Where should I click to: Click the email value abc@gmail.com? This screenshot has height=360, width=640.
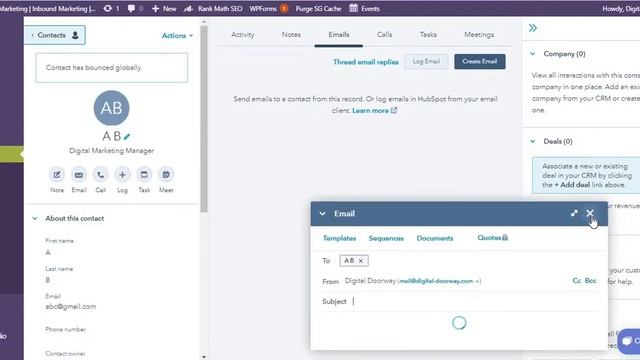coord(71,307)
